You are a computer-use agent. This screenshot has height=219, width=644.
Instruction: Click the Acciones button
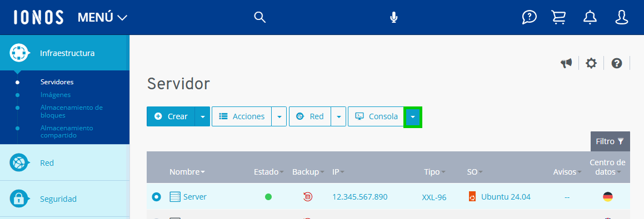point(242,116)
